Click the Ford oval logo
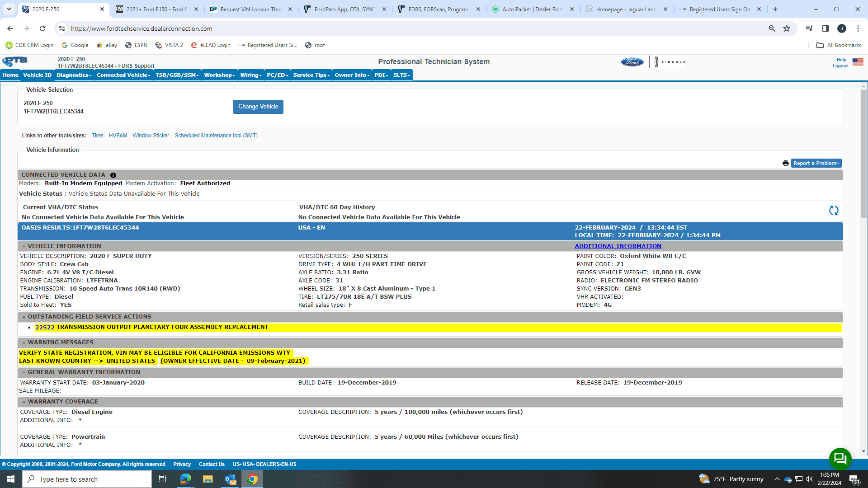868x488 pixels. coord(632,62)
